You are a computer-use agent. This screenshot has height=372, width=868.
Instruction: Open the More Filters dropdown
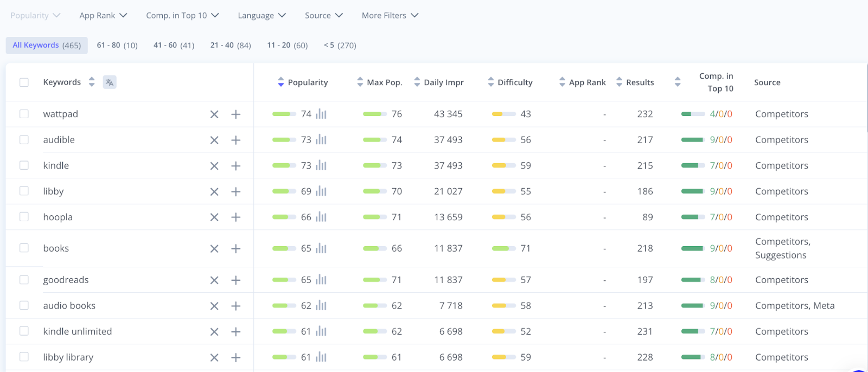(390, 16)
